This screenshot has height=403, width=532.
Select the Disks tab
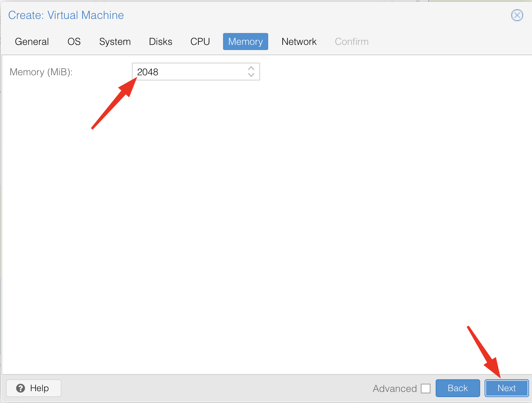(x=160, y=42)
